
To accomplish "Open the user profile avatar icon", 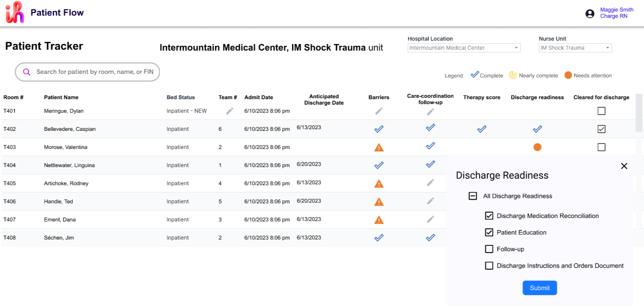I will click(590, 14).
